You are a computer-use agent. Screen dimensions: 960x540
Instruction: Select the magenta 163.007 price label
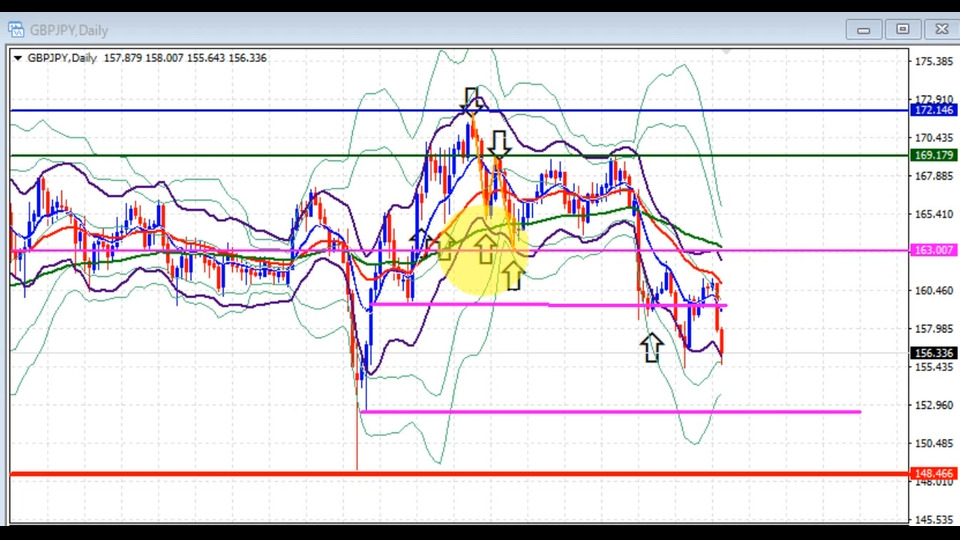point(934,250)
